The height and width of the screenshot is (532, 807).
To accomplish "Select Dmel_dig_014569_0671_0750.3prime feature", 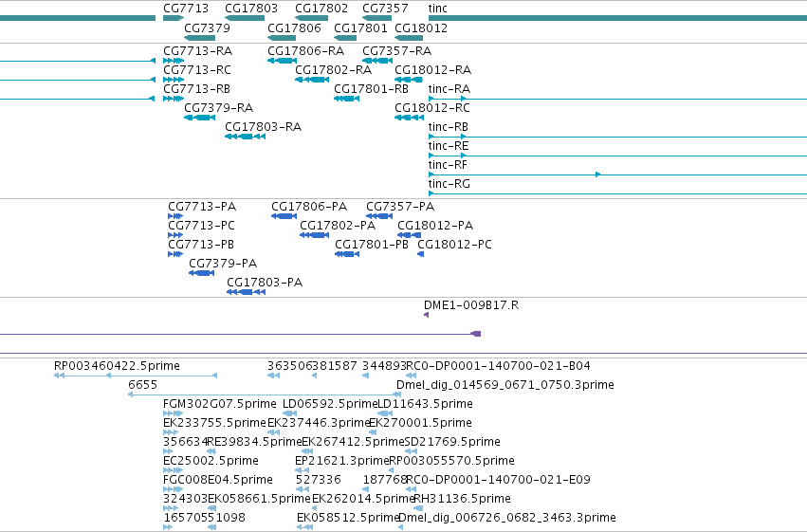I will tap(397, 394).
